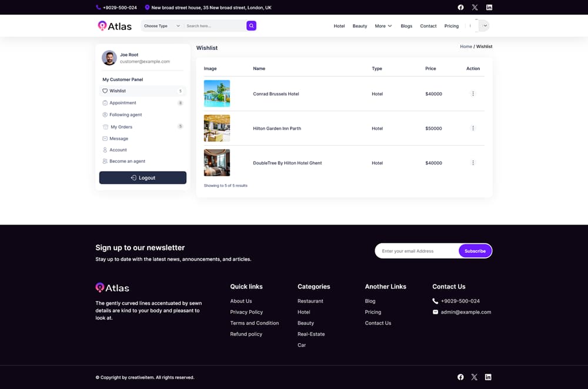Select Account in customer panel

(142, 149)
